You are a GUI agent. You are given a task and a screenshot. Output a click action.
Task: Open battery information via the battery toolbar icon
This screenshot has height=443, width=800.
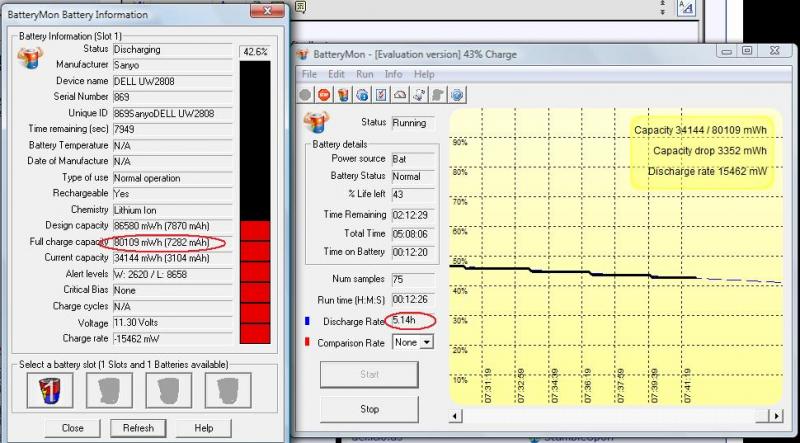pos(342,95)
